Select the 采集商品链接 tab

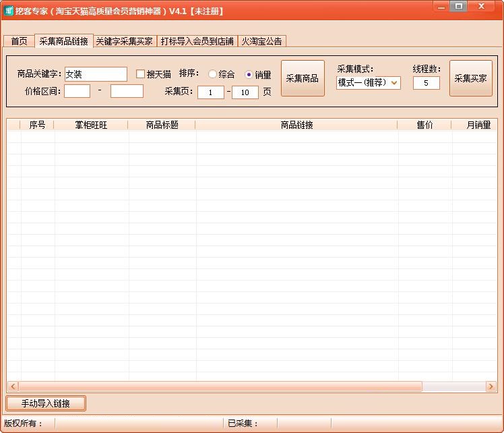(x=63, y=41)
